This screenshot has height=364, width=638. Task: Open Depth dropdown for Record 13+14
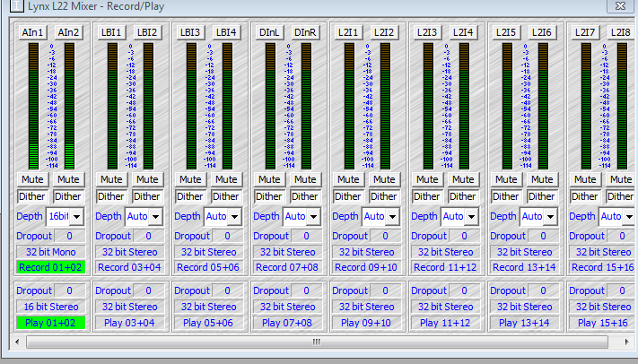(x=550, y=216)
